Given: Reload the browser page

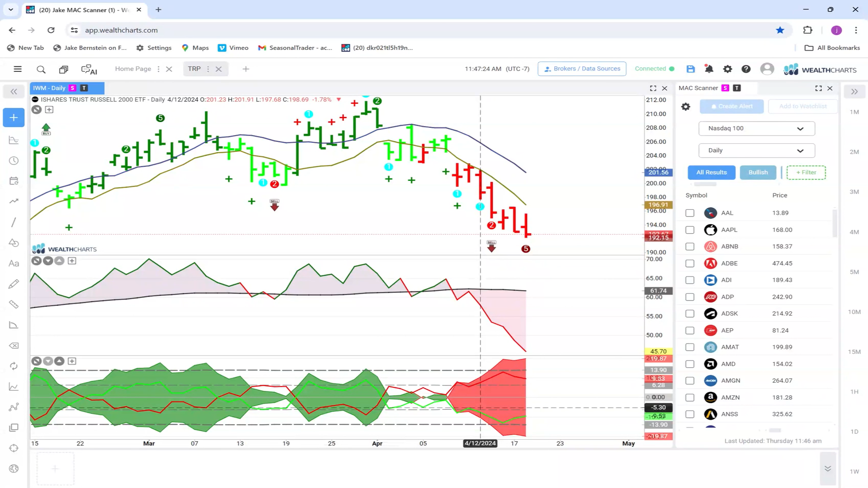Looking at the screenshot, I should coord(51,30).
